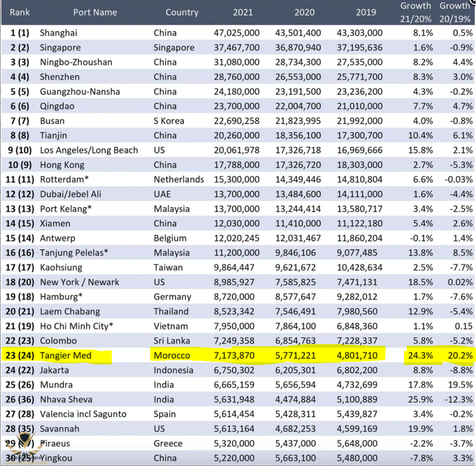Click the Country column header
This screenshot has height=466, width=476.
[182, 12]
